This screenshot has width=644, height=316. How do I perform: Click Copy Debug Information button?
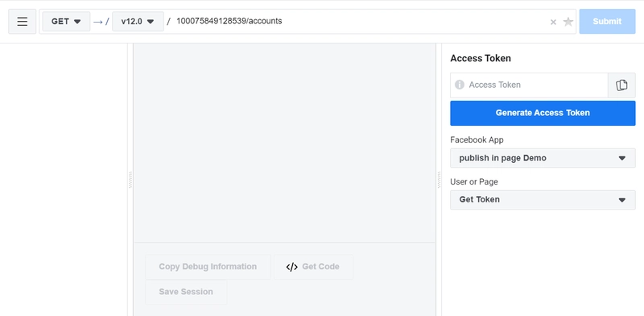tap(208, 267)
